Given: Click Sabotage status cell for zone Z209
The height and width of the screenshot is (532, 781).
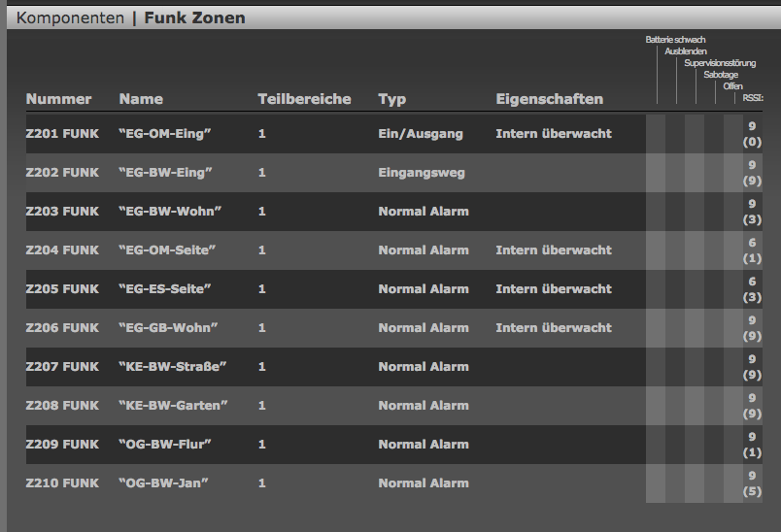Looking at the screenshot, I should pos(714,445).
